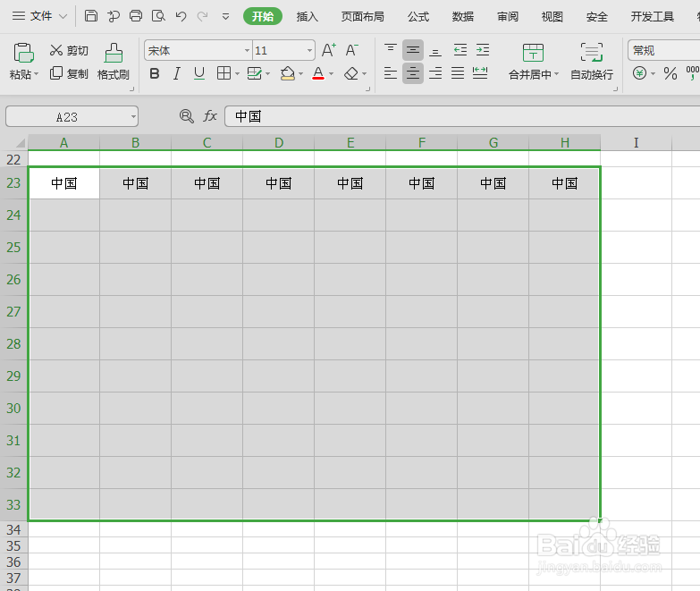Select column header I
The width and height of the screenshot is (700, 591).
tap(637, 143)
